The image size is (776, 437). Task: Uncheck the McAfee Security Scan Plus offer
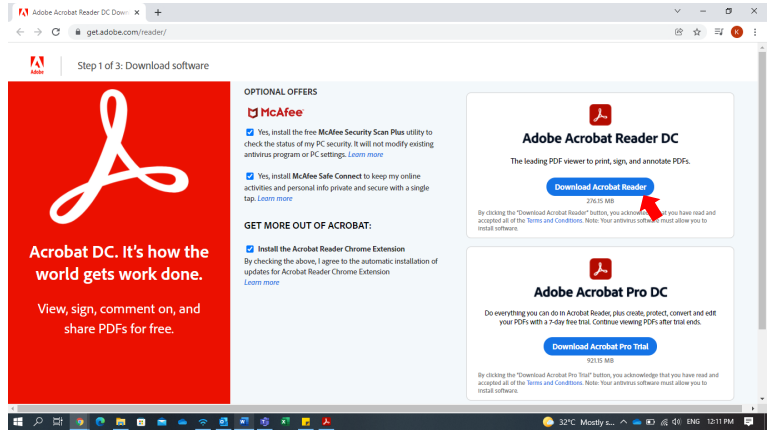click(x=249, y=132)
